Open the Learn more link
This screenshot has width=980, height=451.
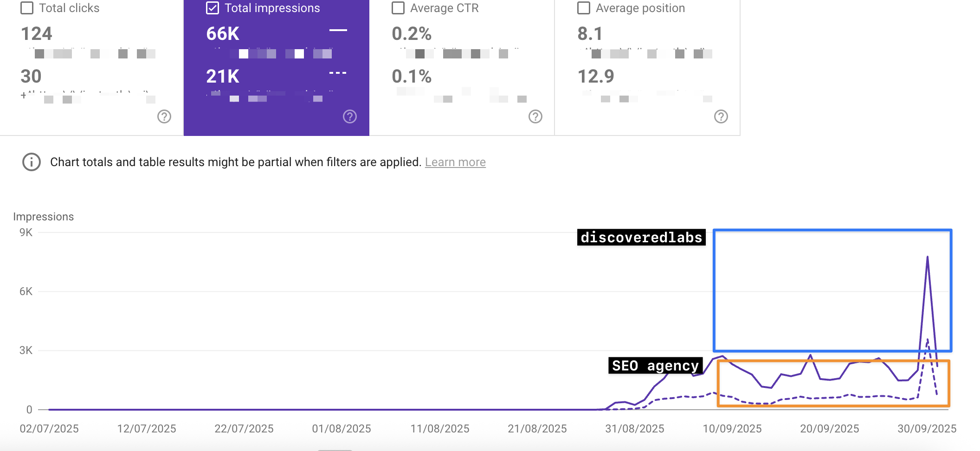click(x=455, y=162)
